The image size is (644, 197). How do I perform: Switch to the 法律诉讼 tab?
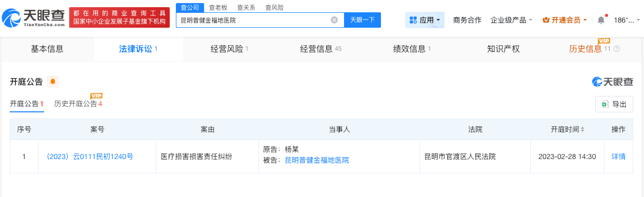pyautogui.click(x=138, y=49)
